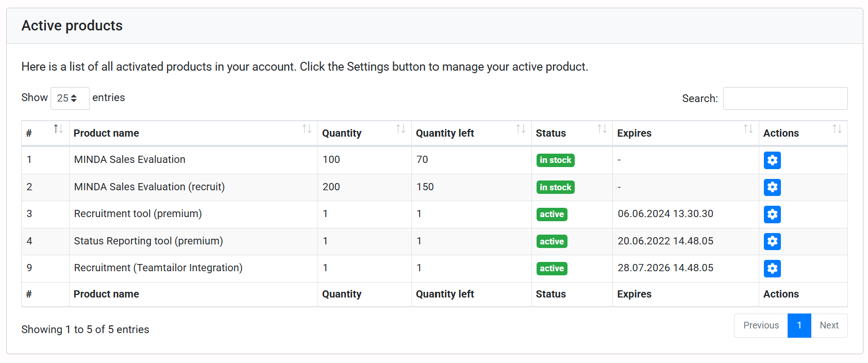868x363 pixels.
Task: Go to the Previous page
Action: 761,325
